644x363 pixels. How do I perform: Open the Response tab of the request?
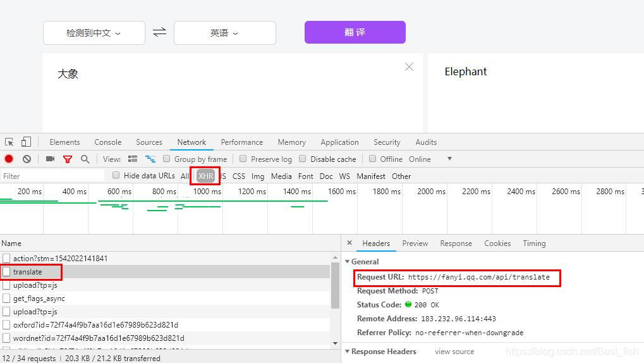(x=456, y=243)
